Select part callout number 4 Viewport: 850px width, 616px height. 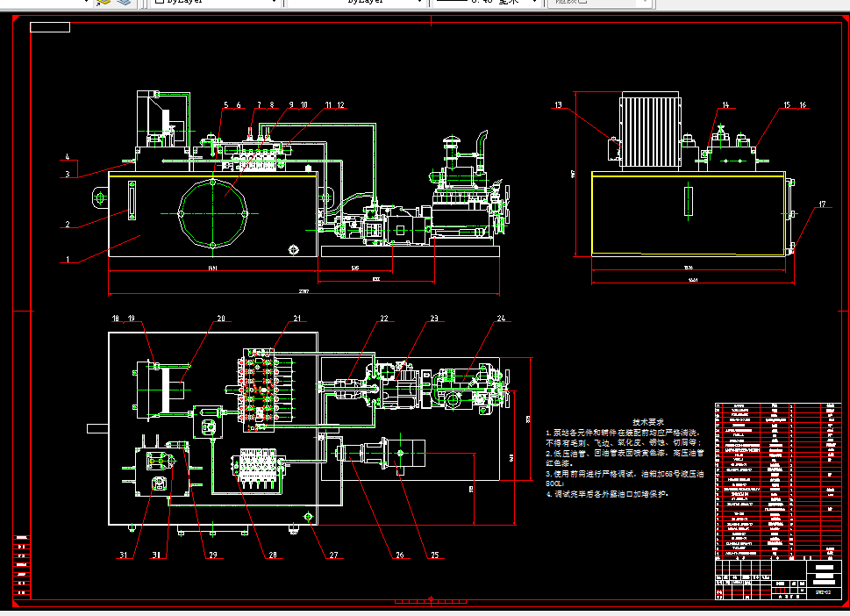pyautogui.click(x=68, y=157)
